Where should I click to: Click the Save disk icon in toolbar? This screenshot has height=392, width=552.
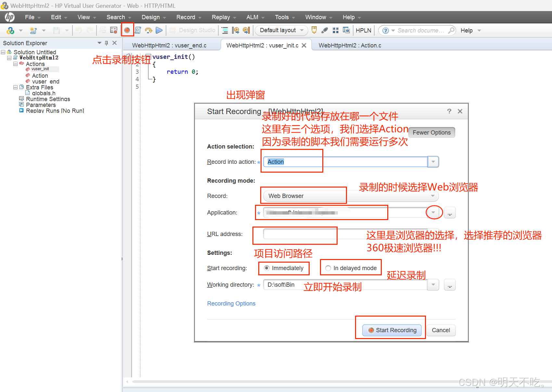[57, 30]
